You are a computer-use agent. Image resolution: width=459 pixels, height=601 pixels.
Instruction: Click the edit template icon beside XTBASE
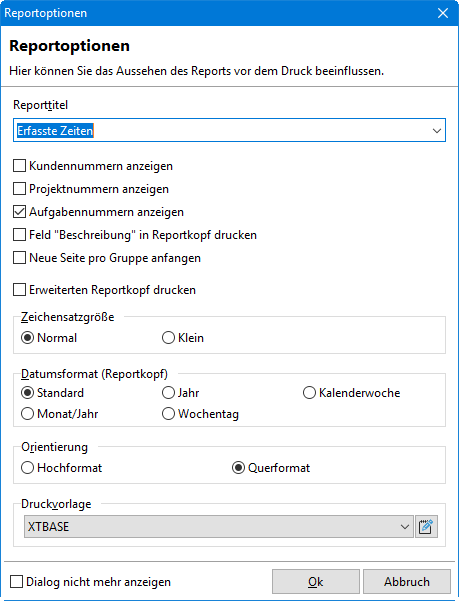(x=426, y=527)
